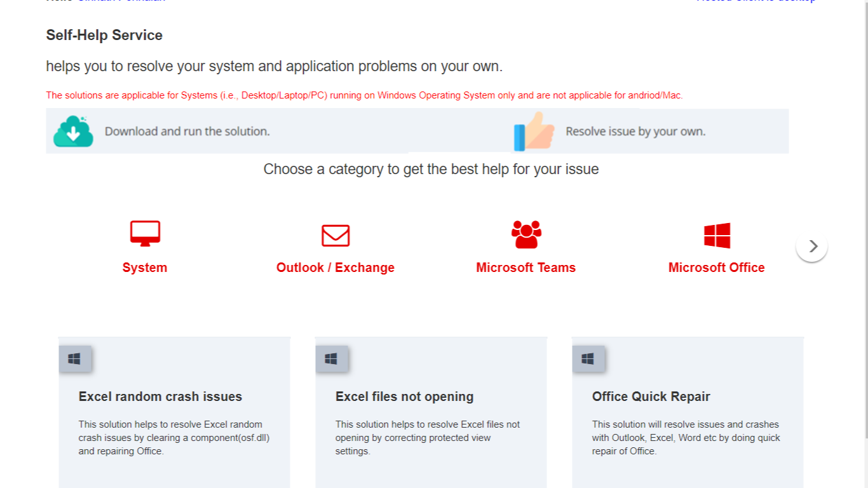Screen dimensions: 868x488
Task: Click the thumbs-up icon
Action: 534,132
